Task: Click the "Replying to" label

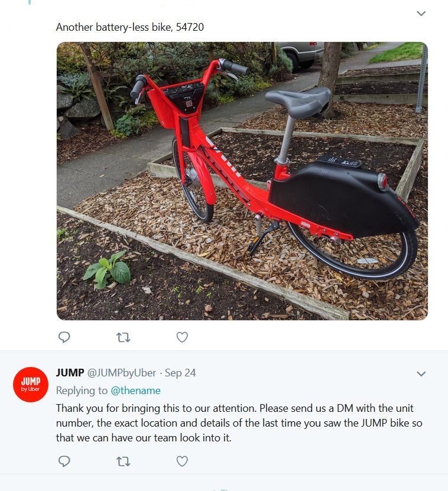Action: [x=82, y=391]
